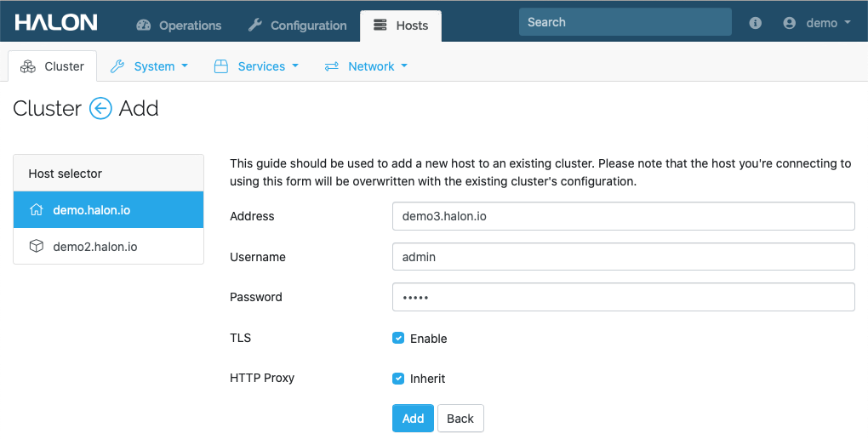Click the circled back arrow beside Cluster
Screen dimensions: 868x439
[x=100, y=108]
